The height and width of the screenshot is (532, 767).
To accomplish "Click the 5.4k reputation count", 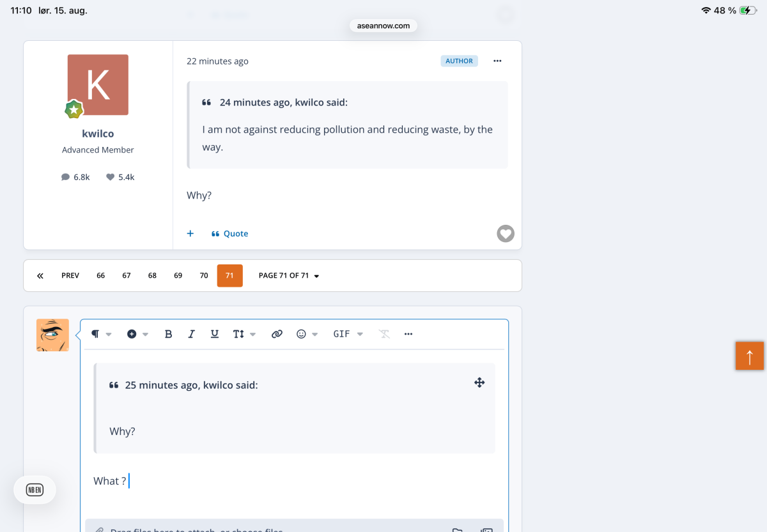I will [x=120, y=177].
